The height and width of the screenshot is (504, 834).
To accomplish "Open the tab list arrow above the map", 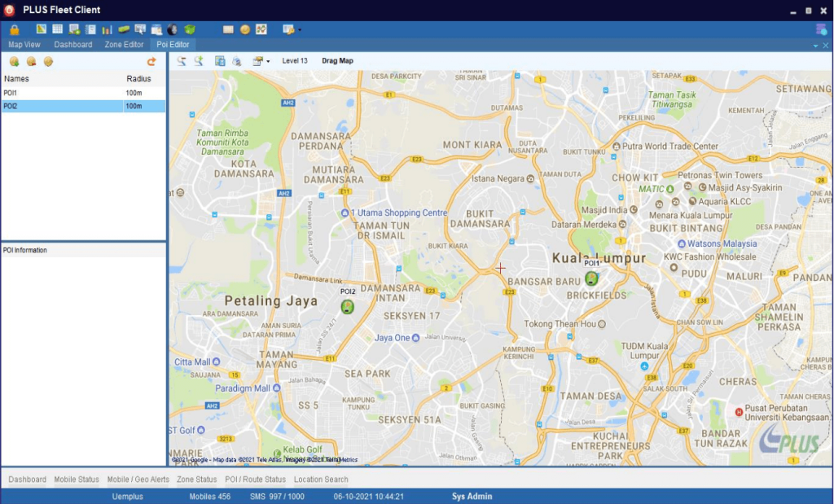I will click(x=815, y=46).
